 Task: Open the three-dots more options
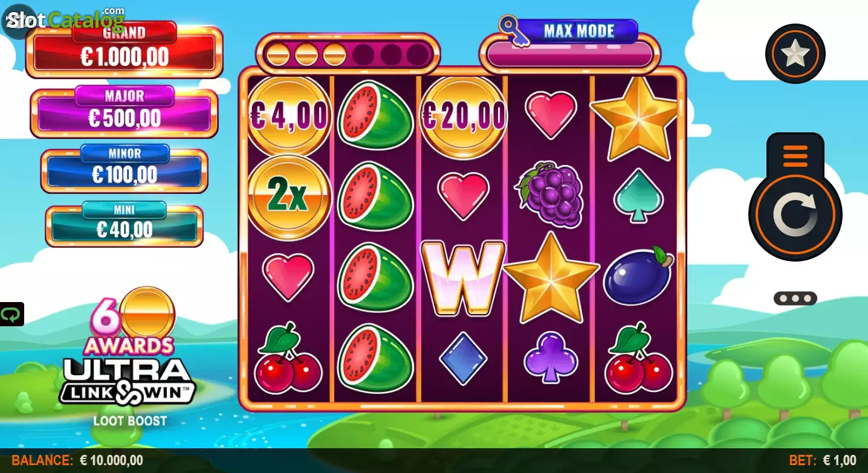795,298
